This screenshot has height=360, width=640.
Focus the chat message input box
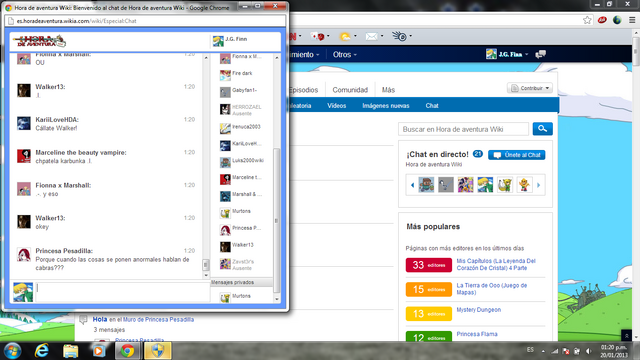tap(122, 292)
